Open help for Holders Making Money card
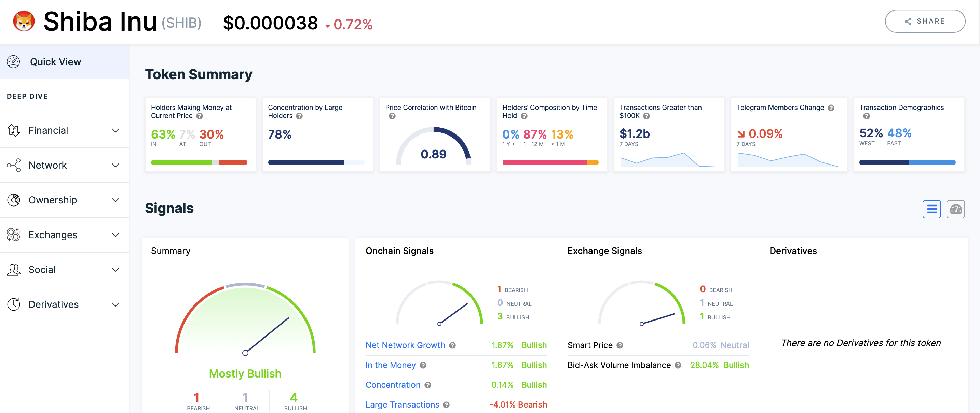 (x=199, y=116)
